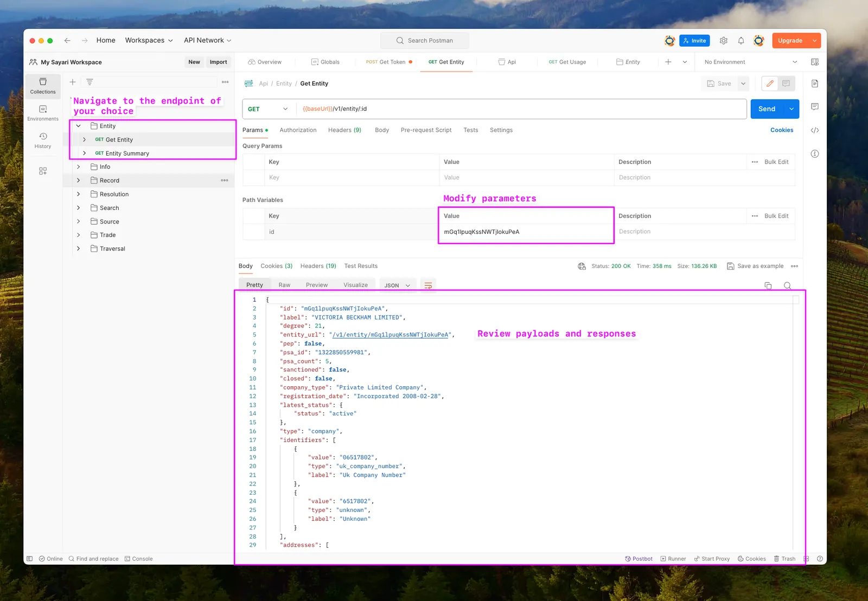Search the response with magnifier icon
Viewport: 868px width, 601px height.
tap(787, 285)
